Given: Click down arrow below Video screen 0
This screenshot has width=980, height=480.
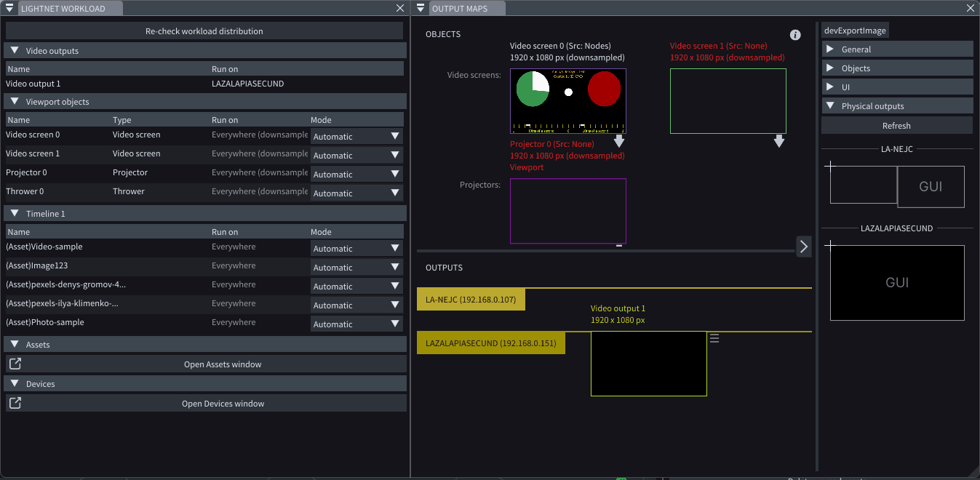Looking at the screenshot, I should tap(619, 141).
